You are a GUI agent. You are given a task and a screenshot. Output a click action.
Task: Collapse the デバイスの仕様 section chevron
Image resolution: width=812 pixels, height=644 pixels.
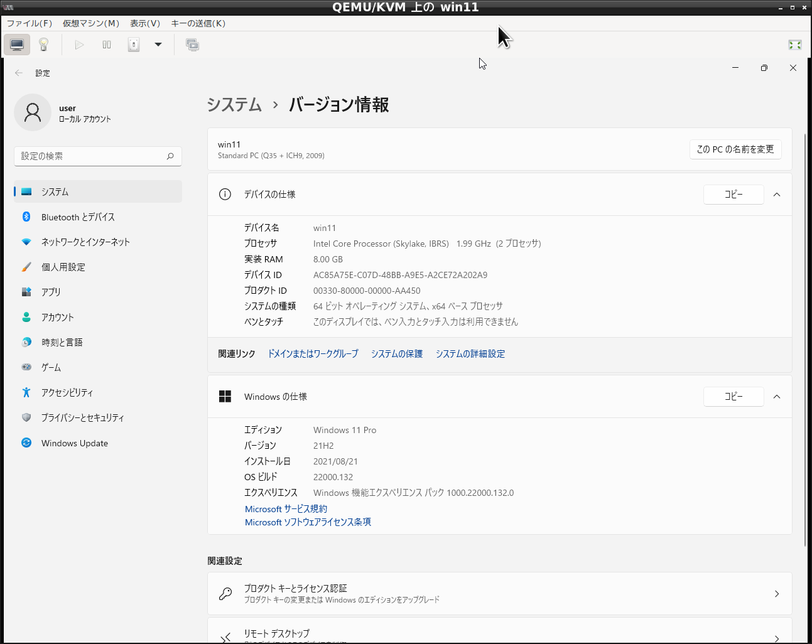[x=777, y=194]
